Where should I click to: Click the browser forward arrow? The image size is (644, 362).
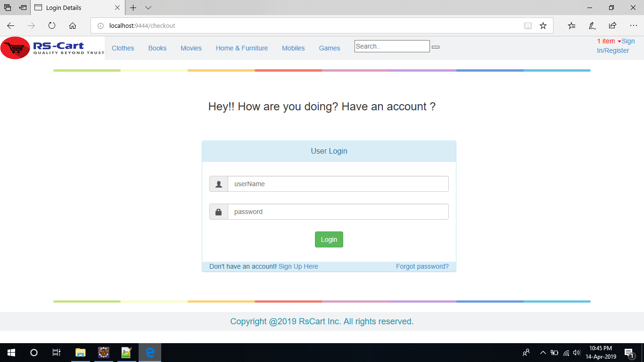31,25
